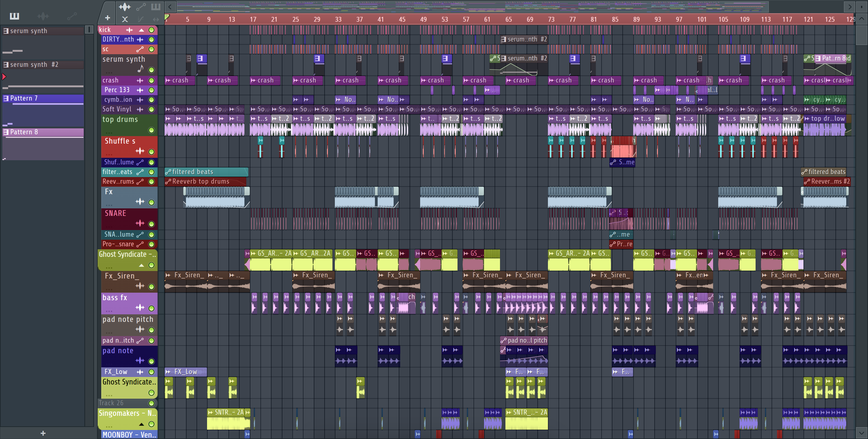Click bar 65 on the timeline ruler

(x=508, y=19)
